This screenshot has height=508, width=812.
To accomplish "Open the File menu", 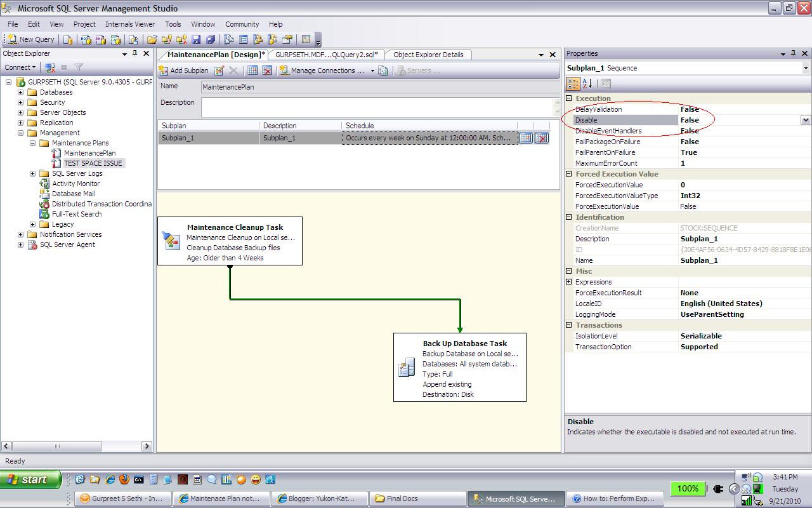I will click(x=13, y=24).
